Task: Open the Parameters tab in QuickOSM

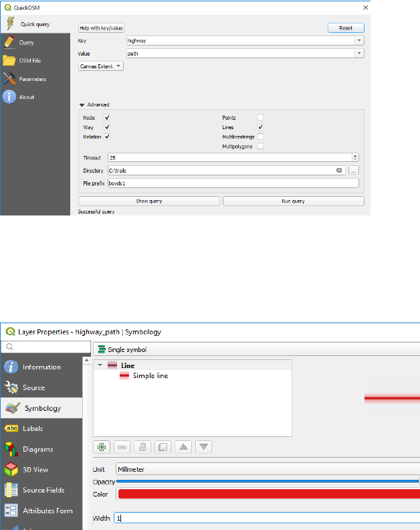Action: 35,79
